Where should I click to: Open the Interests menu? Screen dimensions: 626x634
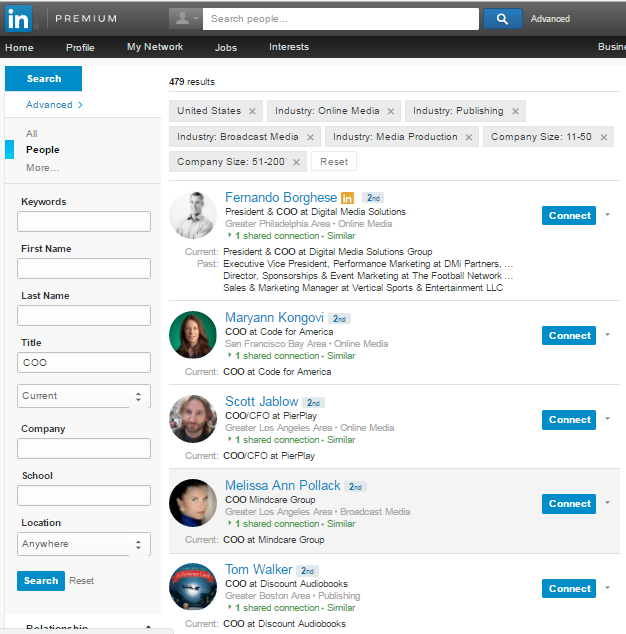pos(289,47)
